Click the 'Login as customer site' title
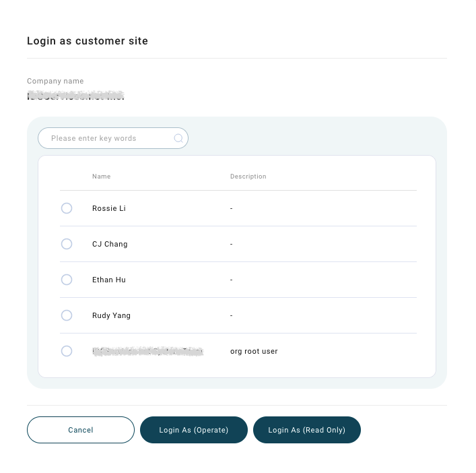Screen dimensions: 476x473 (88, 41)
